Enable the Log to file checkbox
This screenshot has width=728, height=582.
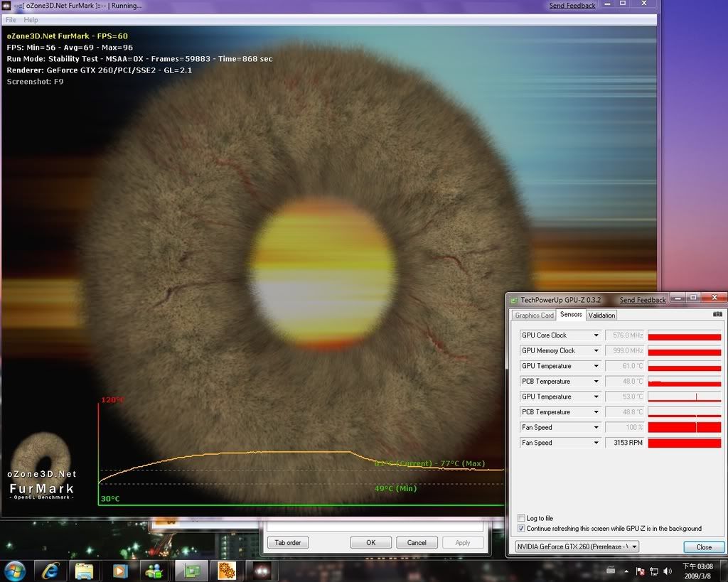(x=521, y=518)
